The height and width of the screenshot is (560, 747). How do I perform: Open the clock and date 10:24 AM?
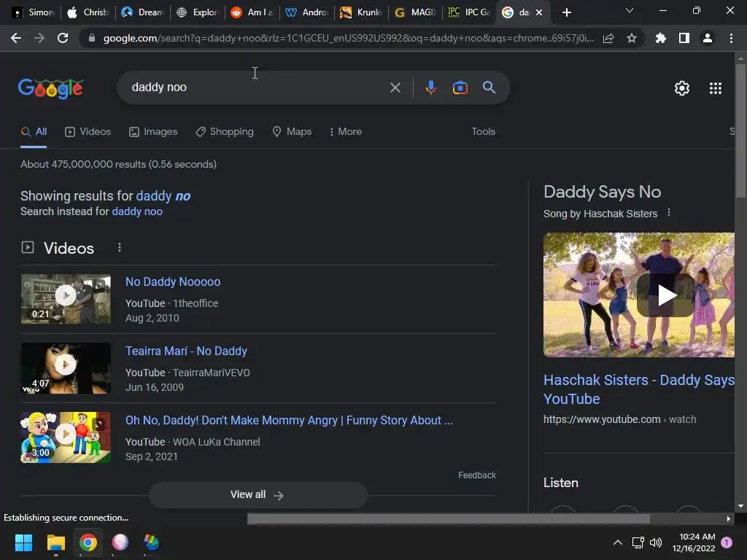point(694,542)
